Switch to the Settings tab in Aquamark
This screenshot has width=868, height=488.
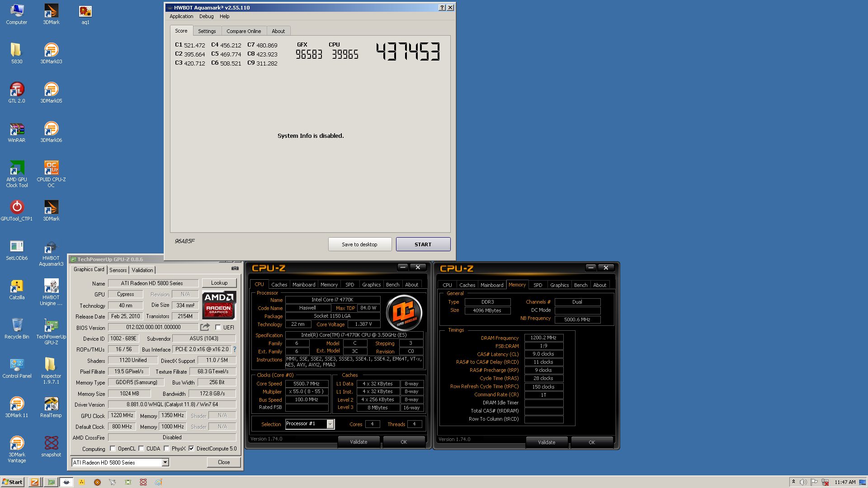pyautogui.click(x=207, y=31)
